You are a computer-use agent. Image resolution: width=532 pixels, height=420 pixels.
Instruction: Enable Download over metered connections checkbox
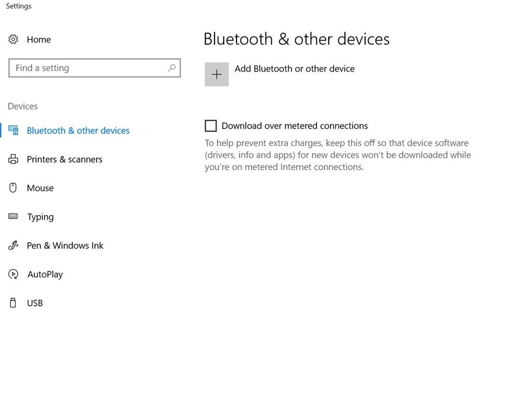click(x=211, y=126)
